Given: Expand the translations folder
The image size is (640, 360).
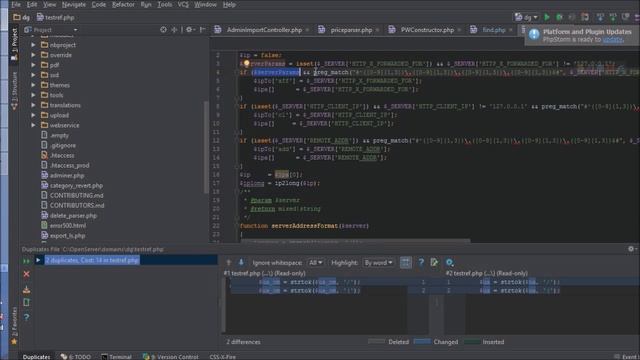Looking at the screenshot, I should pos(33,105).
